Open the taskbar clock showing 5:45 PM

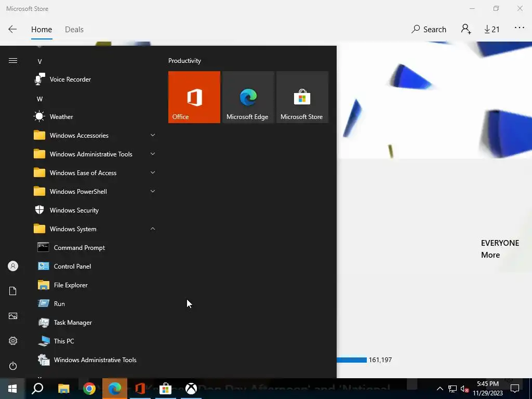coord(488,389)
